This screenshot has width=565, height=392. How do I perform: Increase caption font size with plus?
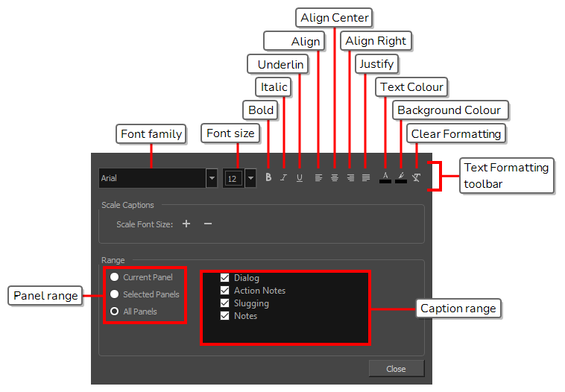186,224
